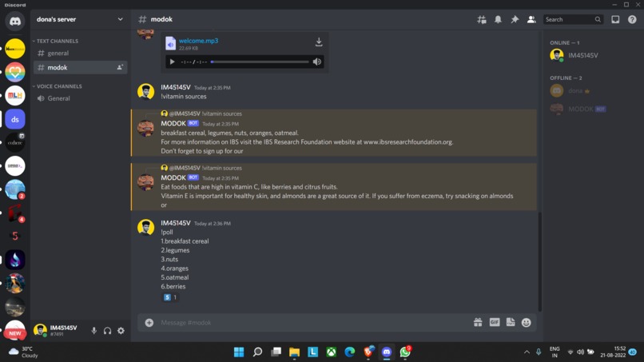The width and height of the screenshot is (644, 362).
Task: Create invite for modok channel
Action: pos(120,67)
